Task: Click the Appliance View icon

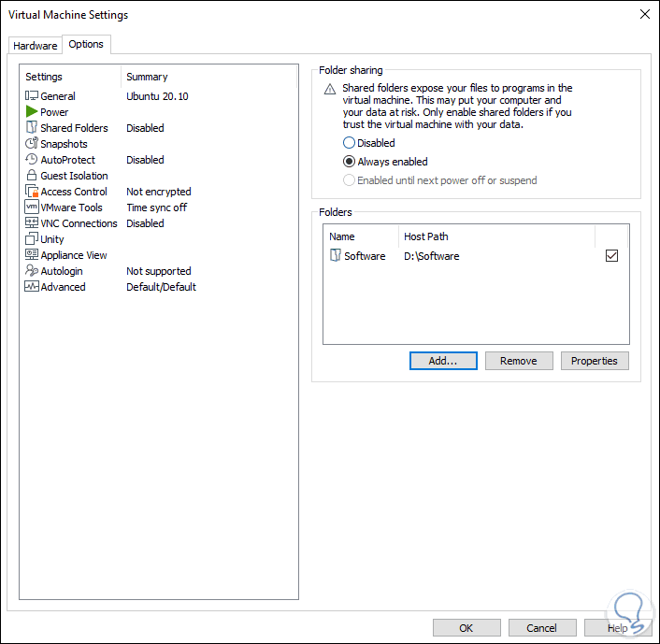Action: pyautogui.click(x=32, y=254)
